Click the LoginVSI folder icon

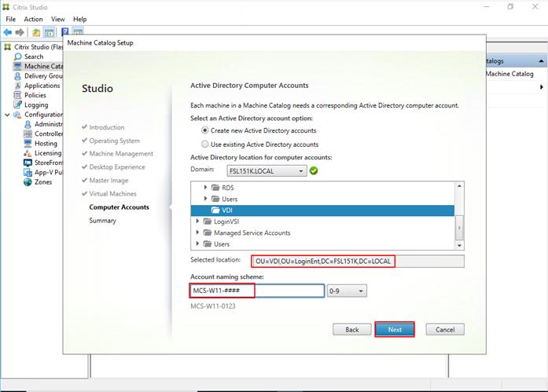(208, 222)
